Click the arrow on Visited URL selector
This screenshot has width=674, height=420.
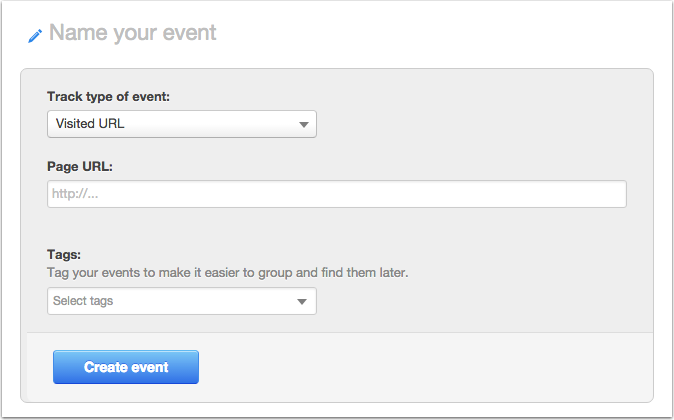pos(303,125)
